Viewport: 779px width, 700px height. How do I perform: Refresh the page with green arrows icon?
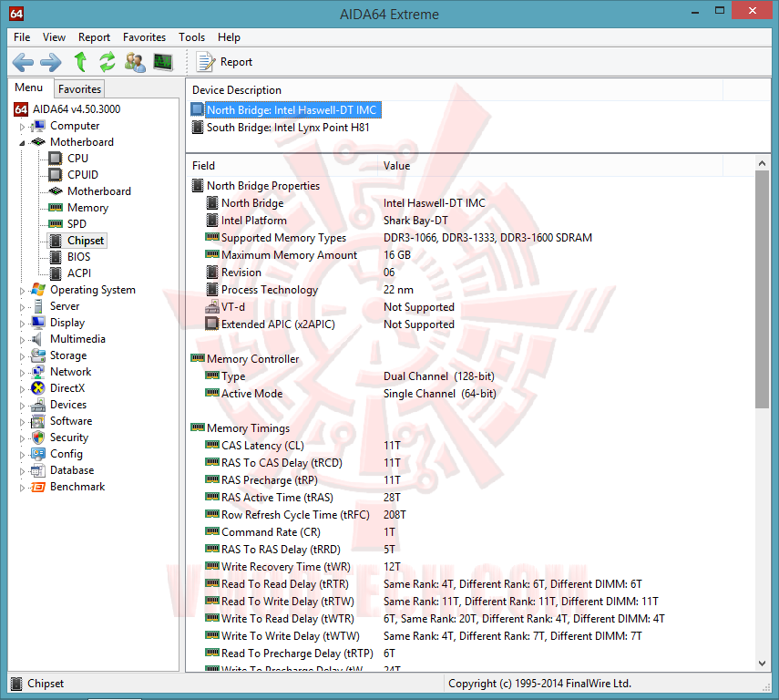click(x=107, y=62)
